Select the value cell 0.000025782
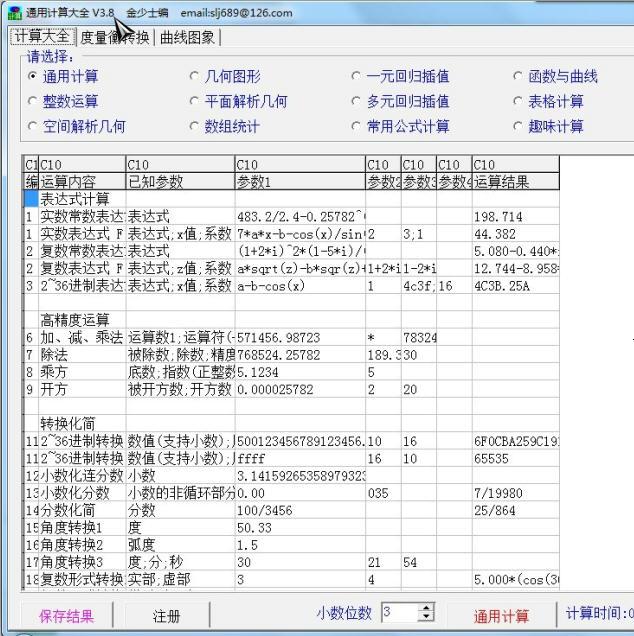This screenshot has height=636, width=634. (x=300, y=389)
